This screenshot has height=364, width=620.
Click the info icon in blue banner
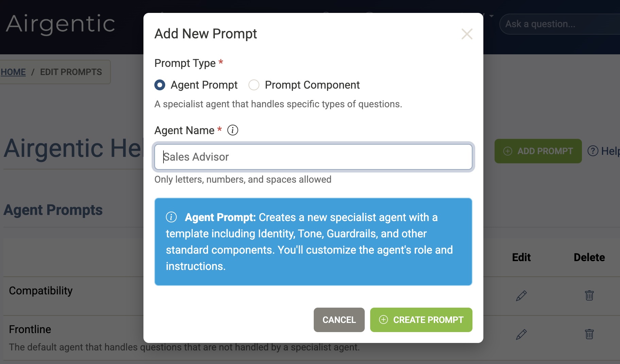pyautogui.click(x=171, y=217)
